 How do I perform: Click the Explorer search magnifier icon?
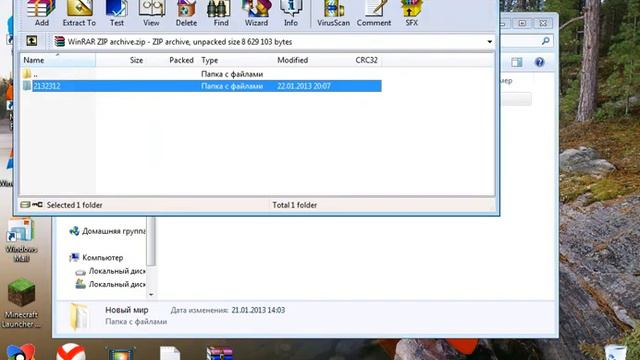click(x=545, y=41)
